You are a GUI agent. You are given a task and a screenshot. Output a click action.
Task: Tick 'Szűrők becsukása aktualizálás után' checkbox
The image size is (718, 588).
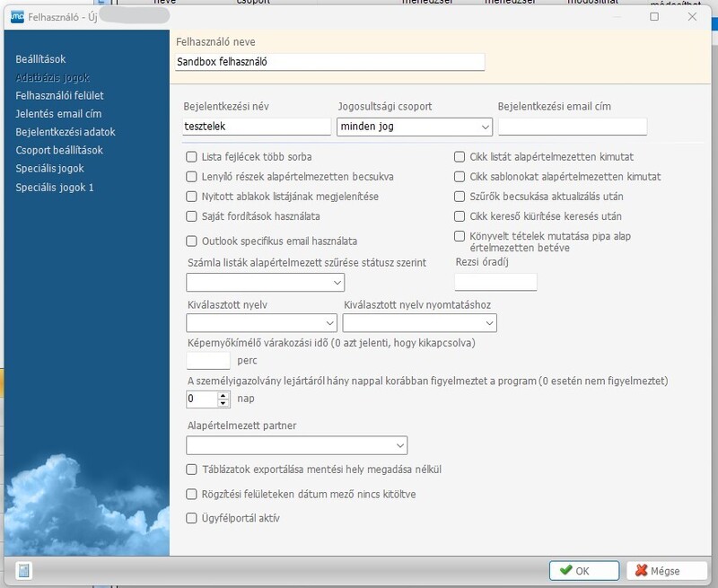(460, 197)
